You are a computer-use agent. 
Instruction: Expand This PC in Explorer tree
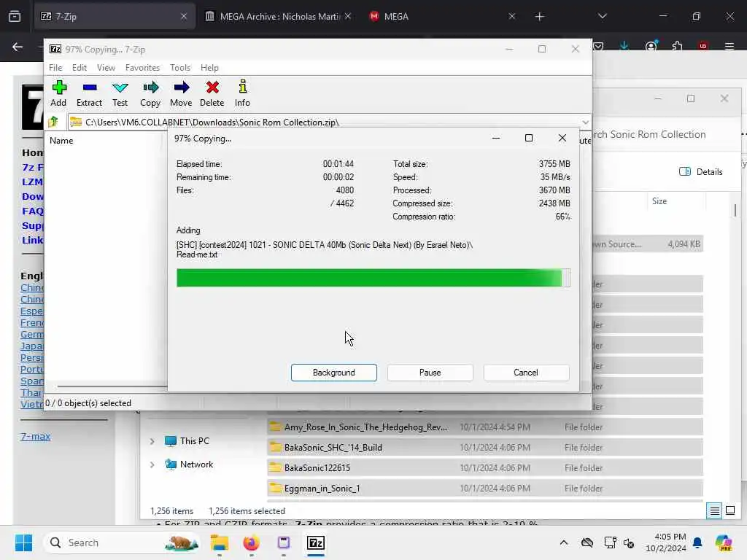click(152, 441)
